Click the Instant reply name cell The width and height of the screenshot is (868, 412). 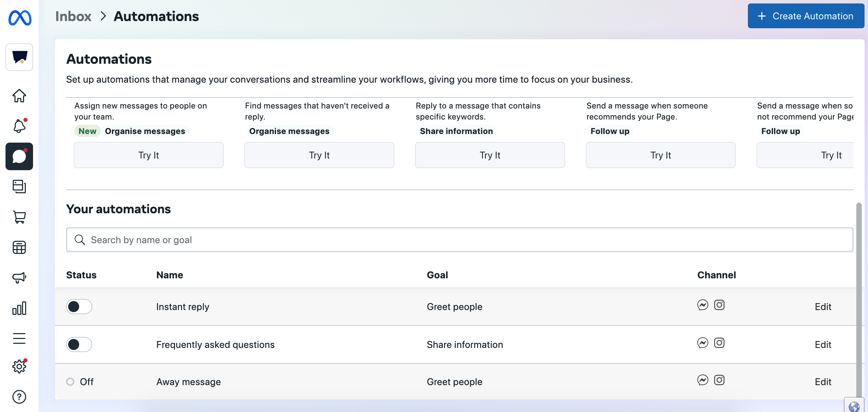click(x=183, y=307)
